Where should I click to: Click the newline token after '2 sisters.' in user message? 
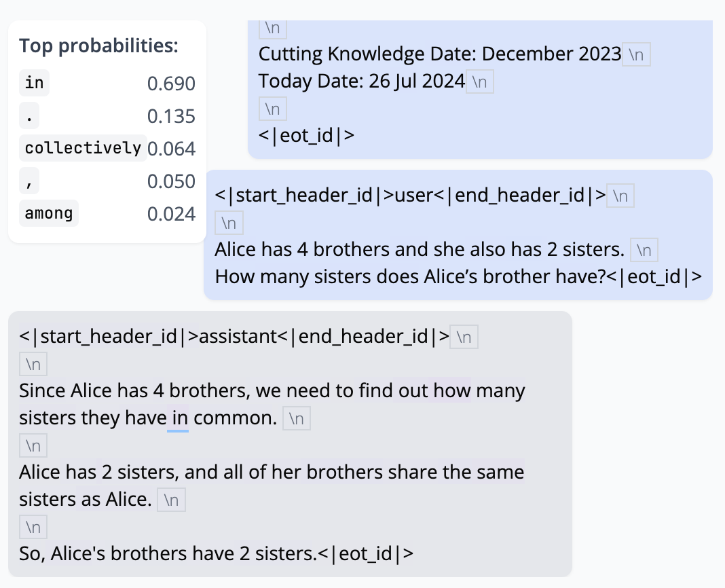(x=644, y=250)
